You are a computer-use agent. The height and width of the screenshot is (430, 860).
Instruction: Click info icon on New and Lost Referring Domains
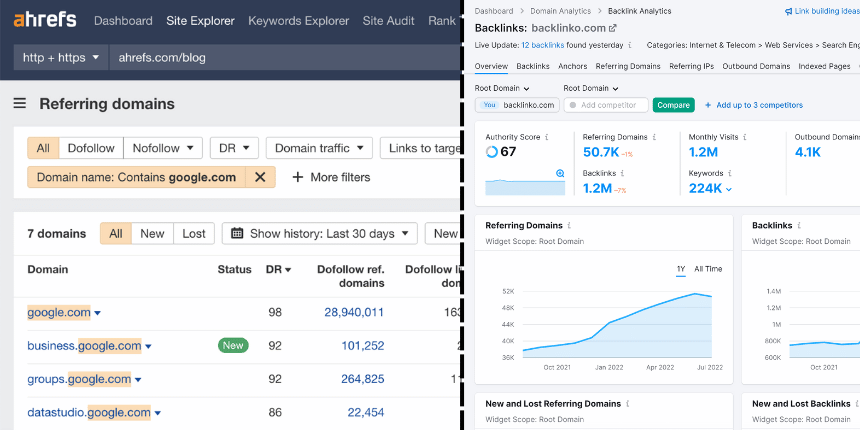tap(627, 403)
